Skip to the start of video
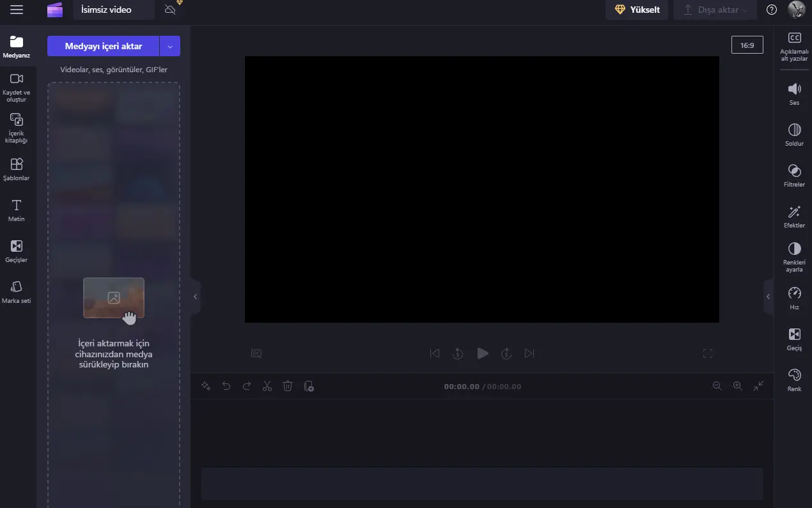The height and width of the screenshot is (508, 812). pyautogui.click(x=435, y=353)
